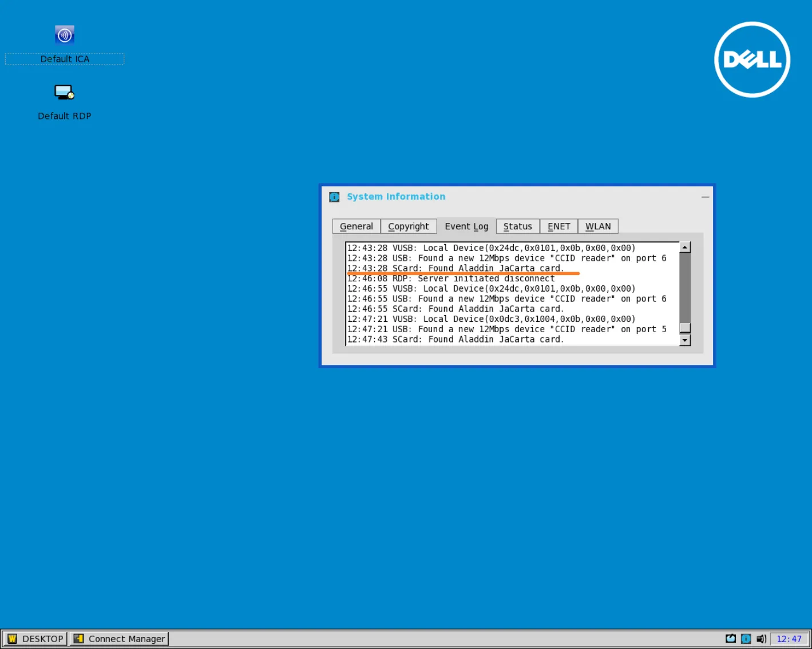Viewport: 812px width, 649px height.
Task: Open the Default RDP desktop icon
Action: pyautogui.click(x=64, y=92)
